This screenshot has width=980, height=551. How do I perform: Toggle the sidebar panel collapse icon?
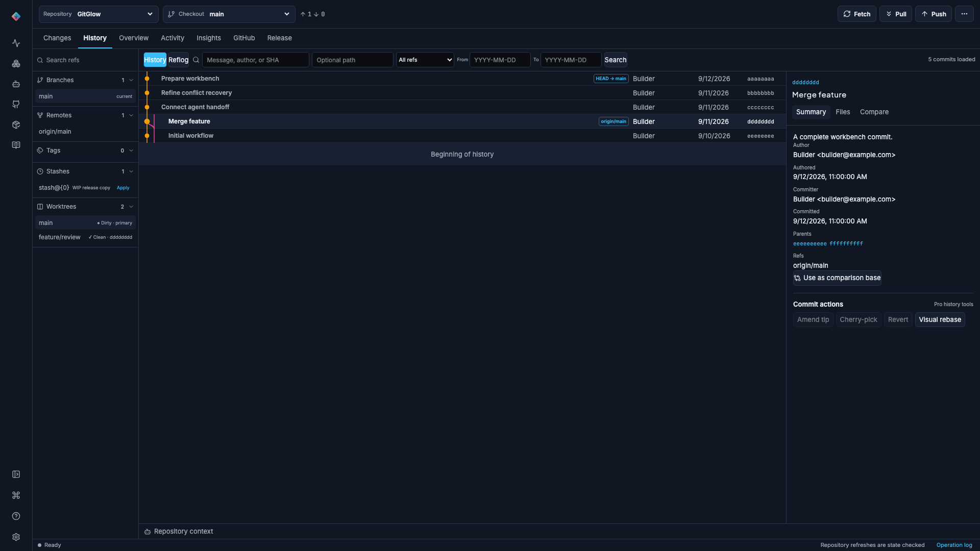pyautogui.click(x=16, y=474)
